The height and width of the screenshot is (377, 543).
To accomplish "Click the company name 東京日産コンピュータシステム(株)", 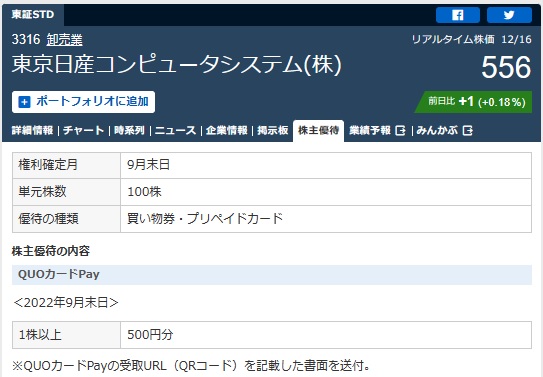I will point(177,65).
